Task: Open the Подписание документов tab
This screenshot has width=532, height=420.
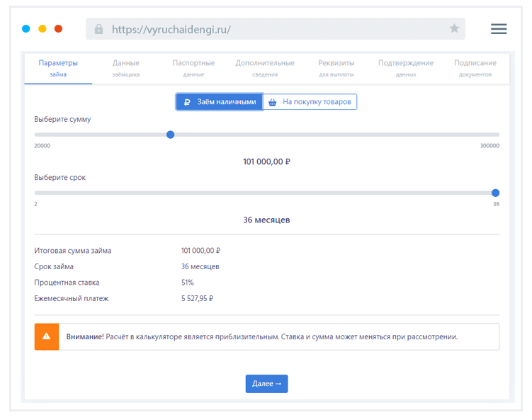Action: (475, 68)
